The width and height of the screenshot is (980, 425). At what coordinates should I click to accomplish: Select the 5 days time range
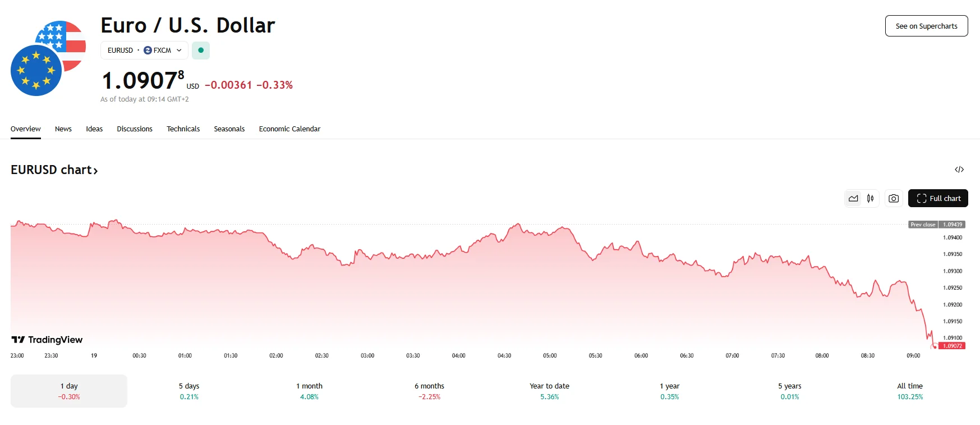click(189, 391)
